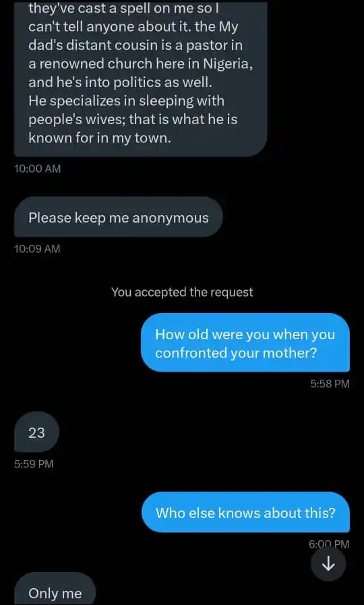This screenshot has height=605, width=364.
Task: Tap the '23' reply bubble
Action: point(36,432)
